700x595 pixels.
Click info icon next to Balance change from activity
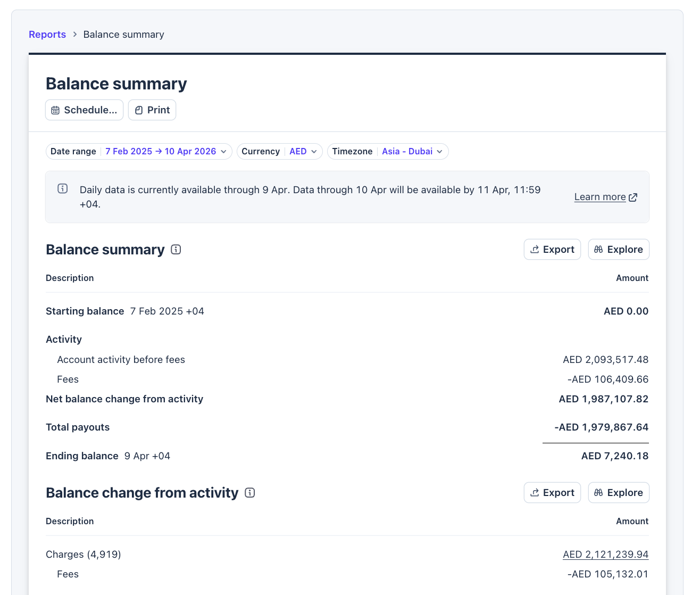tap(250, 493)
